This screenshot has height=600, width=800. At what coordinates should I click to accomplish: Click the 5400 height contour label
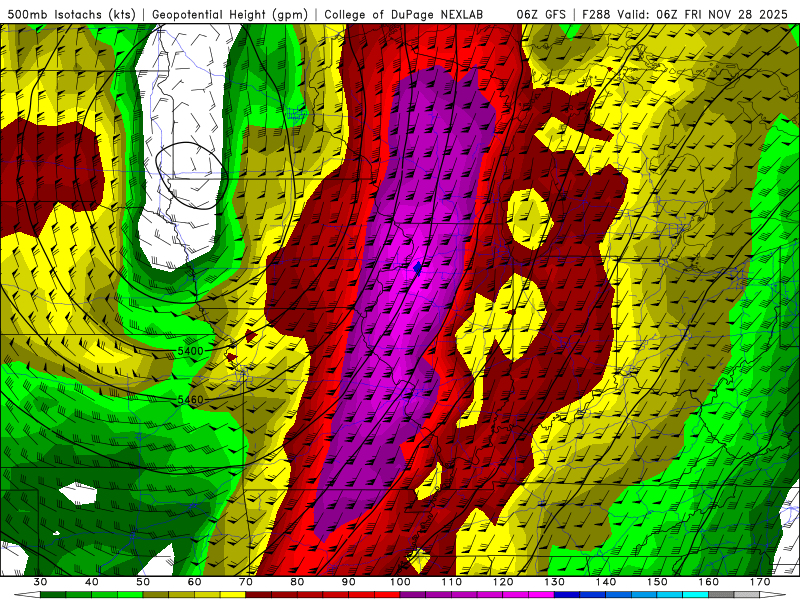pyautogui.click(x=190, y=351)
